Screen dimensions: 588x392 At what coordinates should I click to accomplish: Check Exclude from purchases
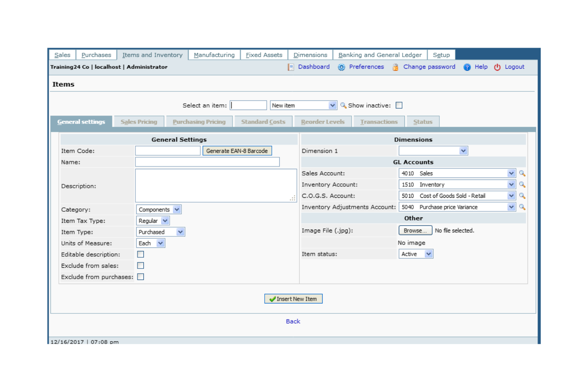(x=140, y=277)
